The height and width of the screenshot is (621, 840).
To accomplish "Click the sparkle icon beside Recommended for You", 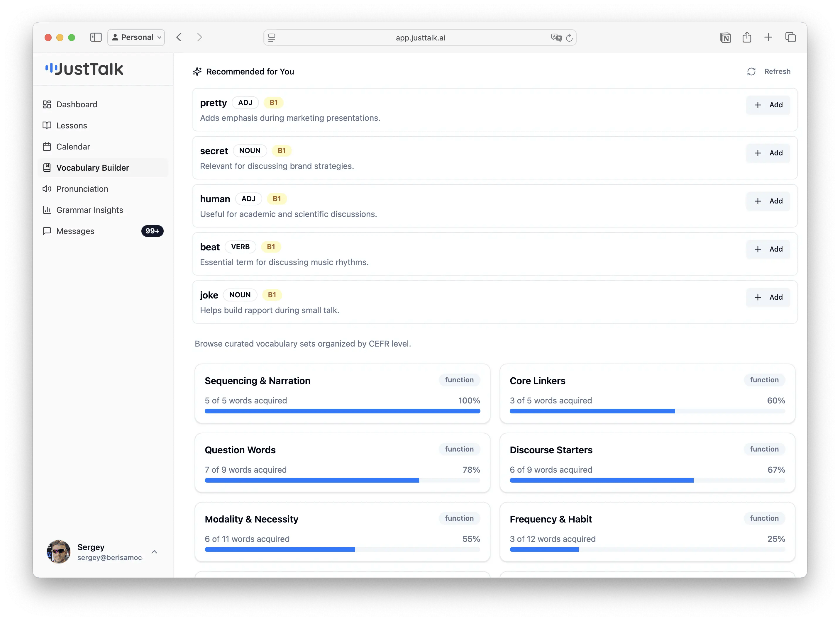I will click(197, 72).
